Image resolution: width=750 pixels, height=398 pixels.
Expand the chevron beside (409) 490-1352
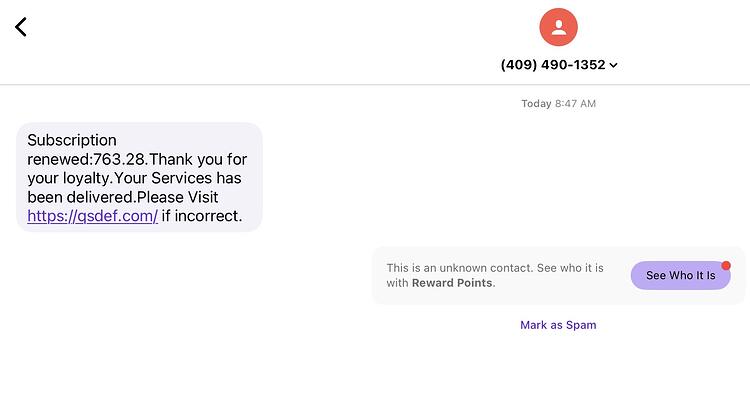[613, 65]
